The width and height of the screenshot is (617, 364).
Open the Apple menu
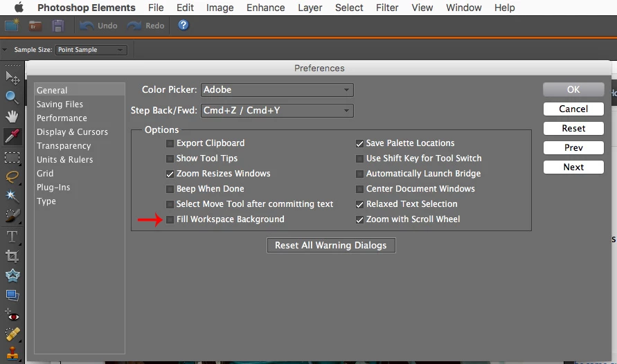point(19,8)
